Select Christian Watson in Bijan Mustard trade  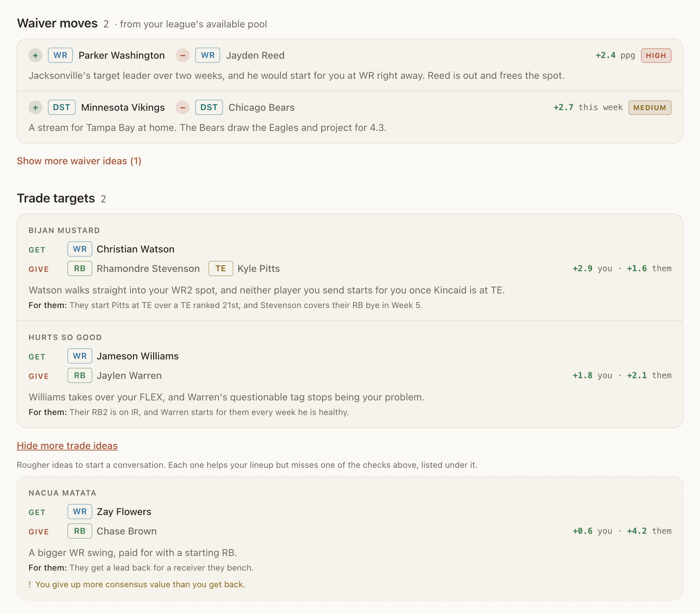[x=135, y=249]
